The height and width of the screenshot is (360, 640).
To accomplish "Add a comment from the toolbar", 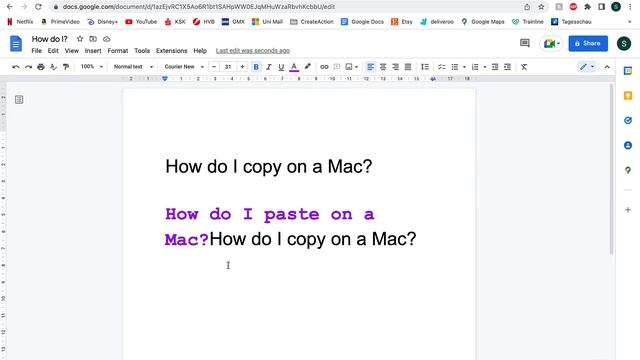I will point(337,67).
